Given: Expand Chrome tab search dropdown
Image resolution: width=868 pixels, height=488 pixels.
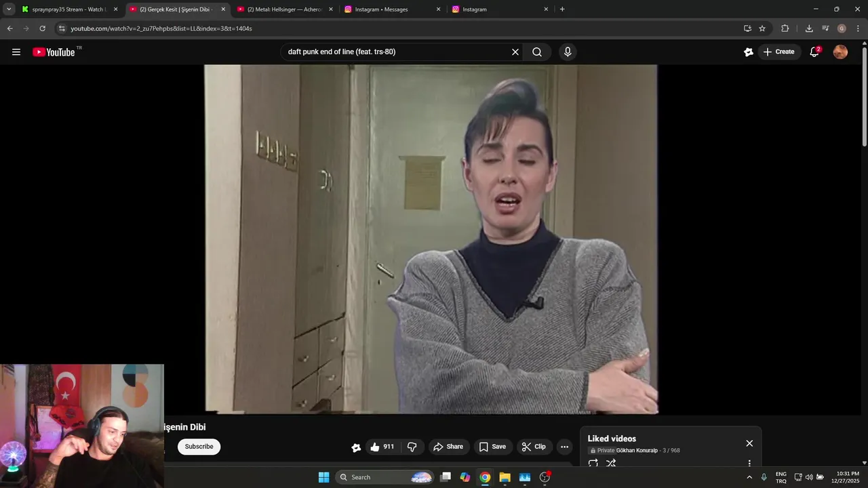Looking at the screenshot, I should pos(9,9).
